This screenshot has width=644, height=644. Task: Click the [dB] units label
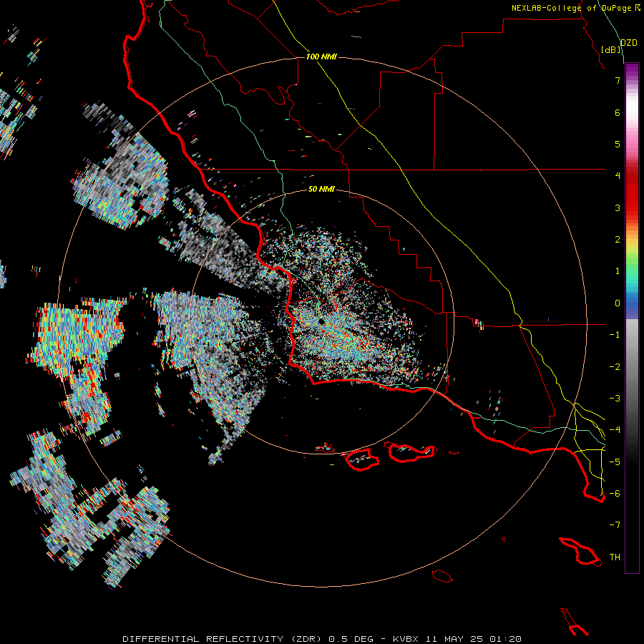[x=611, y=49]
